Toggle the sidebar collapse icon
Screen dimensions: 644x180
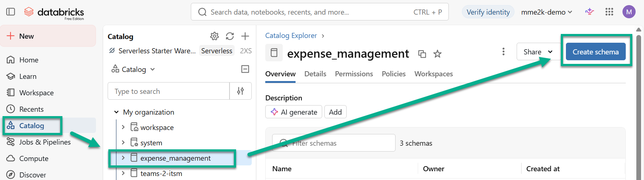point(11,12)
